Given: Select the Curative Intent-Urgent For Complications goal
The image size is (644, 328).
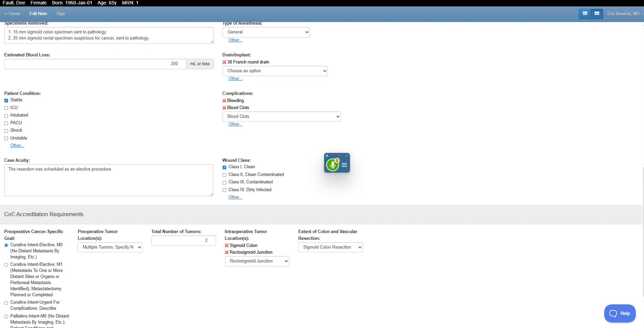Looking at the screenshot, I should [6, 303].
